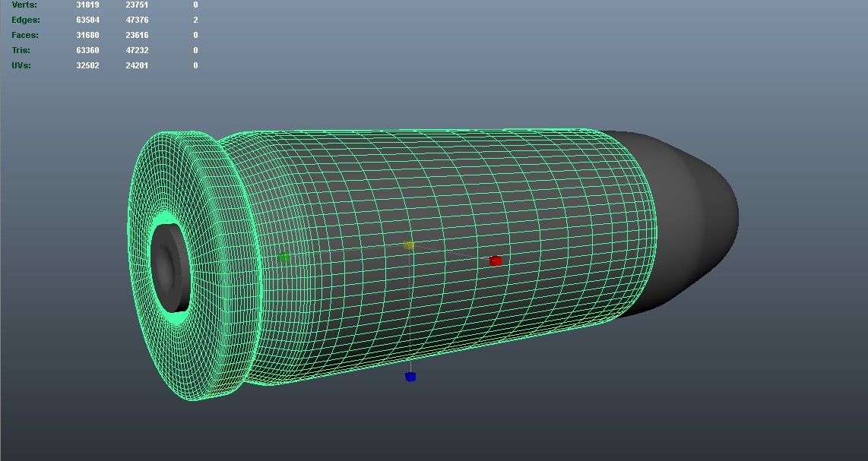Click the Verts HUD label
The height and width of the screenshot is (461, 868).
pos(24,5)
